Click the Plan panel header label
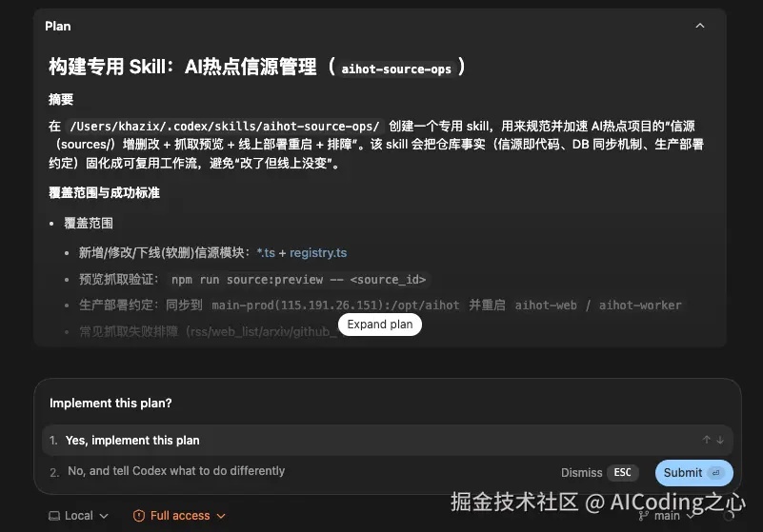The width and height of the screenshot is (763, 532). pyautogui.click(x=58, y=27)
